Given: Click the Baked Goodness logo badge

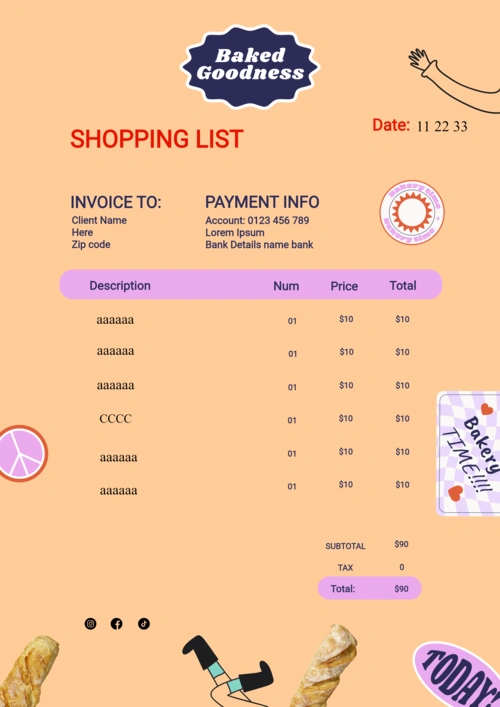Looking at the screenshot, I should (250, 66).
